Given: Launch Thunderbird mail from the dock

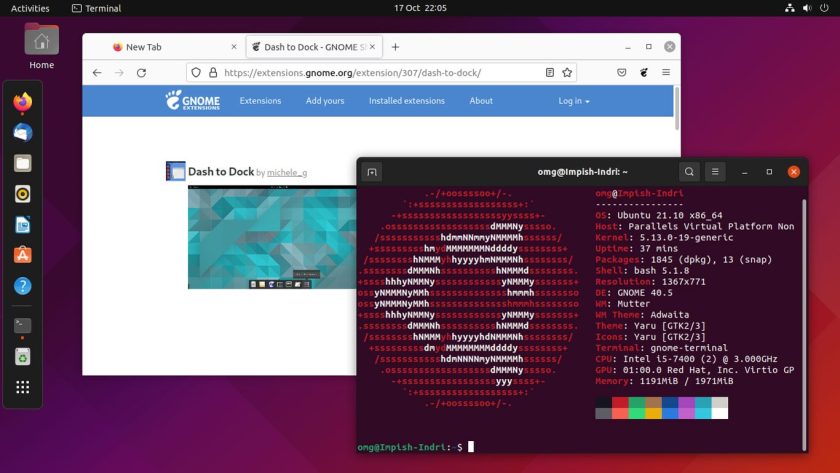Looking at the screenshot, I should (x=22, y=132).
